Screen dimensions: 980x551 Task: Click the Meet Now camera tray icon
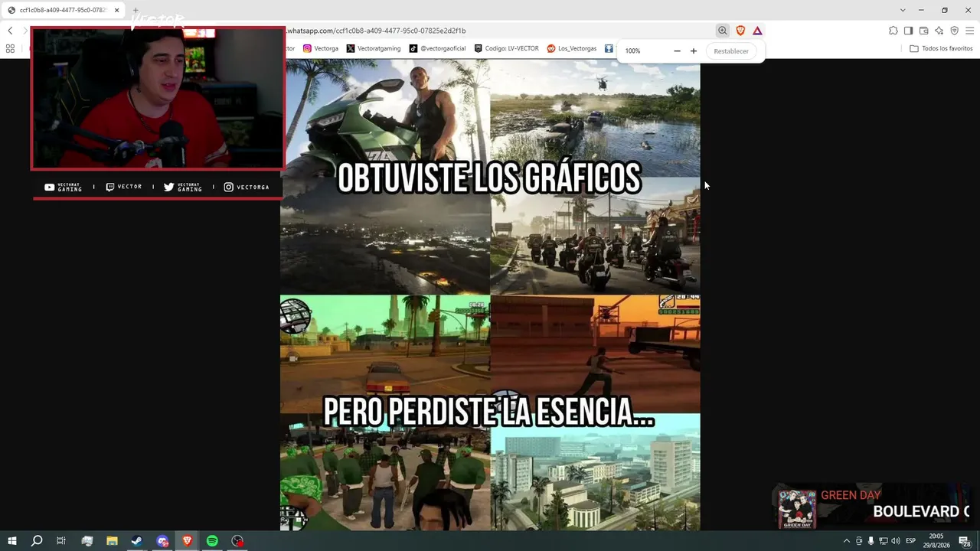click(858, 541)
